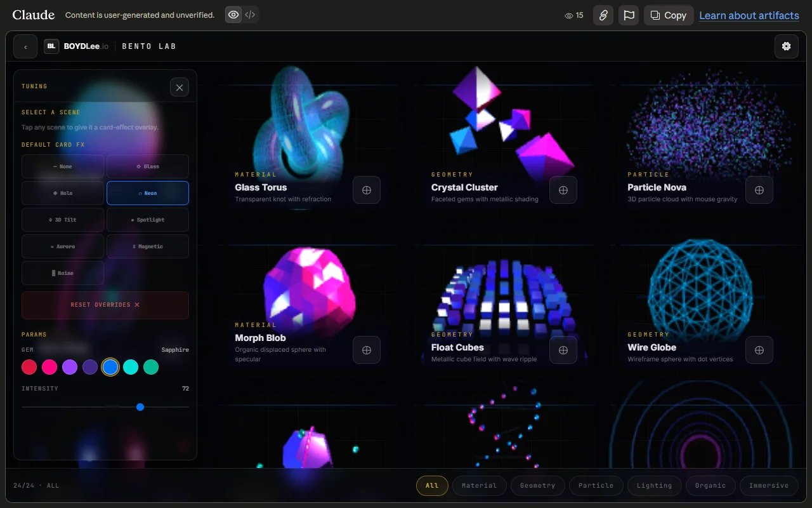Click the BOYDLee.io brand name

coord(86,46)
